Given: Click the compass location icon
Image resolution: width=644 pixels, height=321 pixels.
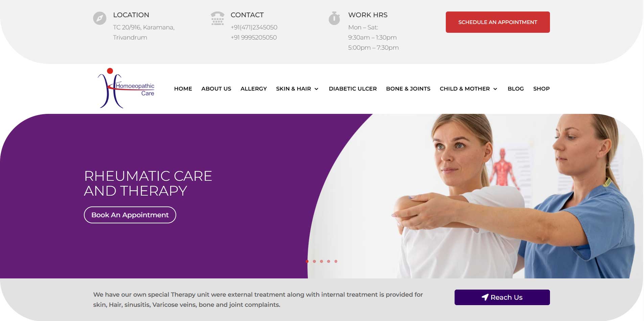Looking at the screenshot, I should point(100,18).
